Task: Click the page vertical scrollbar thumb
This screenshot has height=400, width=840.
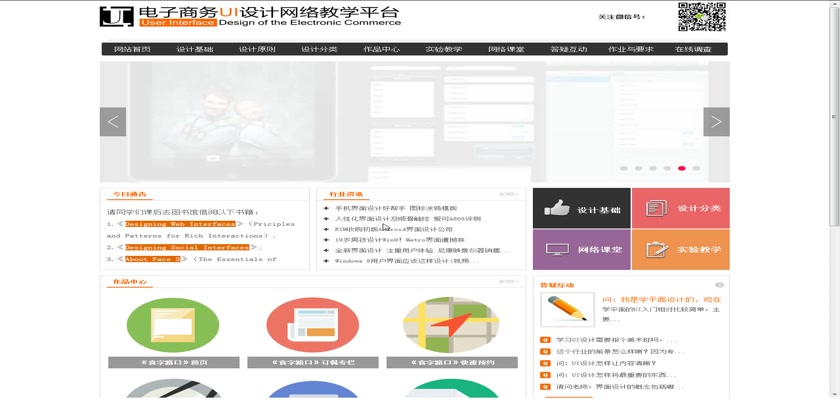Action: [834, 116]
